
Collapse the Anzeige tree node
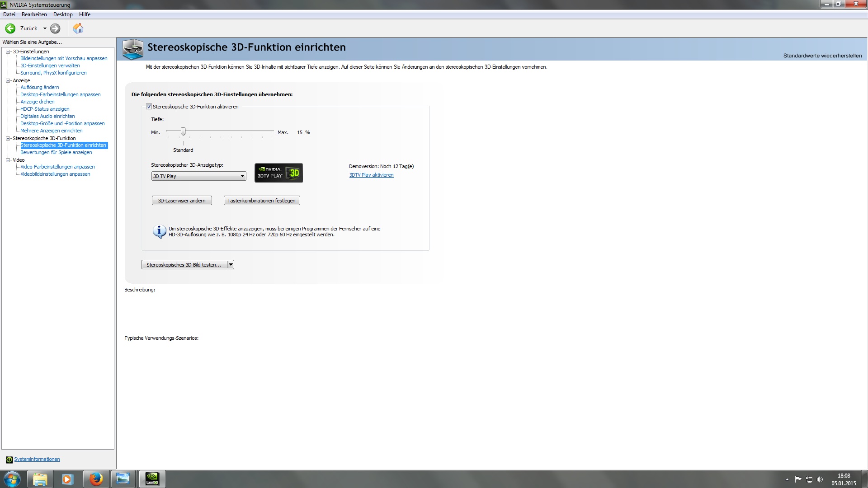pyautogui.click(x=8, y=80)
